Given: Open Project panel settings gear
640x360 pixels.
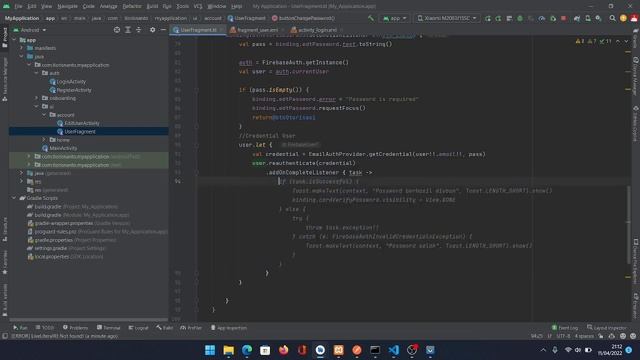Looking at the screenshot, I should (152, 30).
